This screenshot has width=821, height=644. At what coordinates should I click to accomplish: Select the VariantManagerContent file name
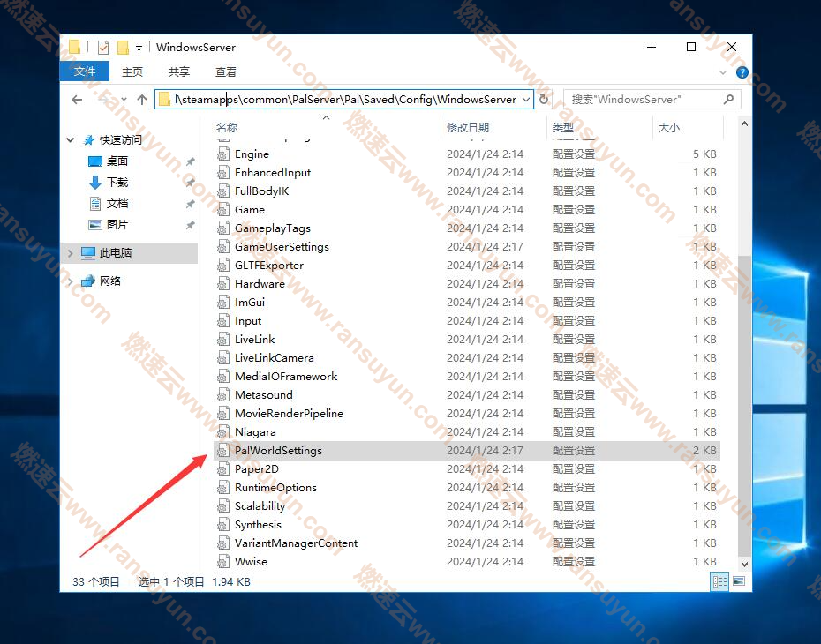point(296,543)
